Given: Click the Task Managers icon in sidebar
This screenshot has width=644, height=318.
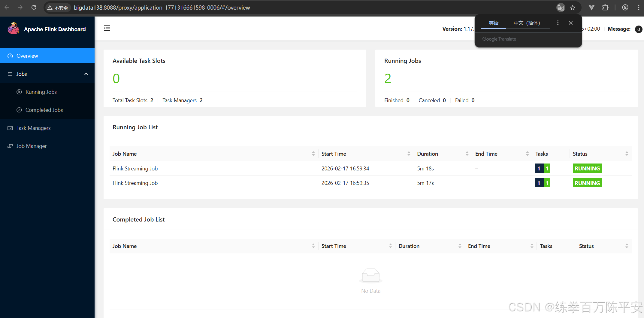Looking at the screenshot, I should coord(10,128).
